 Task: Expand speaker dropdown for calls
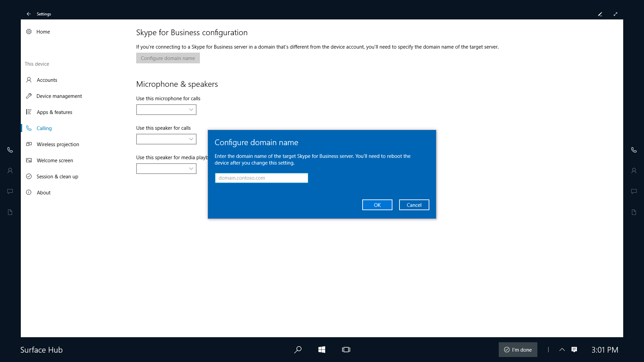coord(191,139)
